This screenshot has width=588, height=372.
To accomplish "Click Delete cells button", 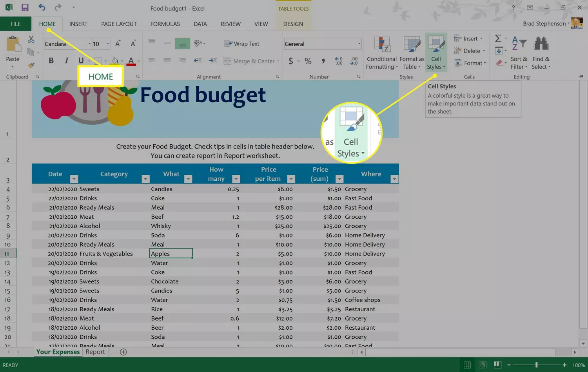I will (x=470, y=51).
